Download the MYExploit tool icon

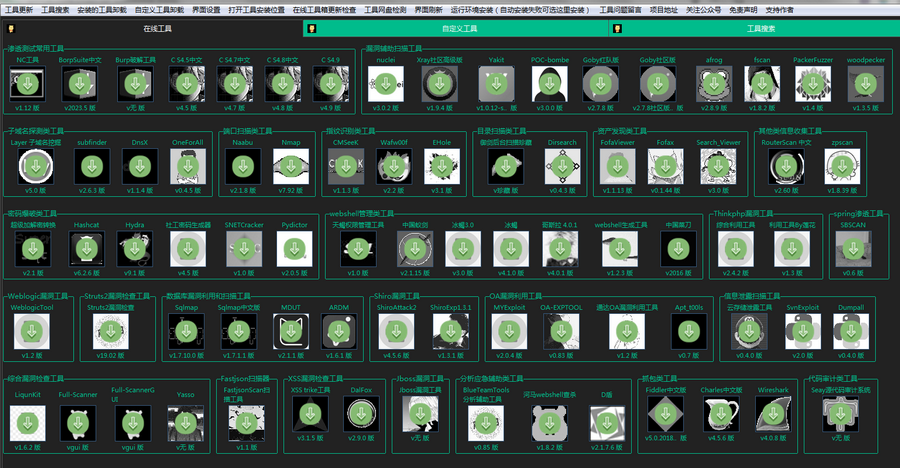pos(509,331)
